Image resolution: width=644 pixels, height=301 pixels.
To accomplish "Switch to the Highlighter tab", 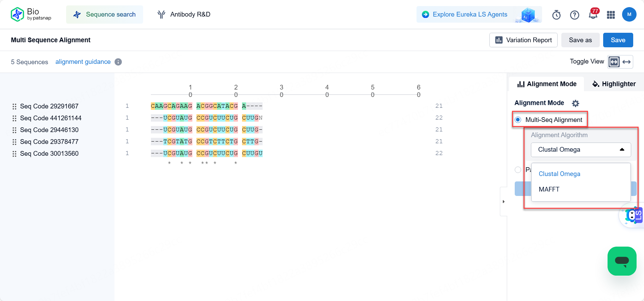I will click(x=614, y=84).
